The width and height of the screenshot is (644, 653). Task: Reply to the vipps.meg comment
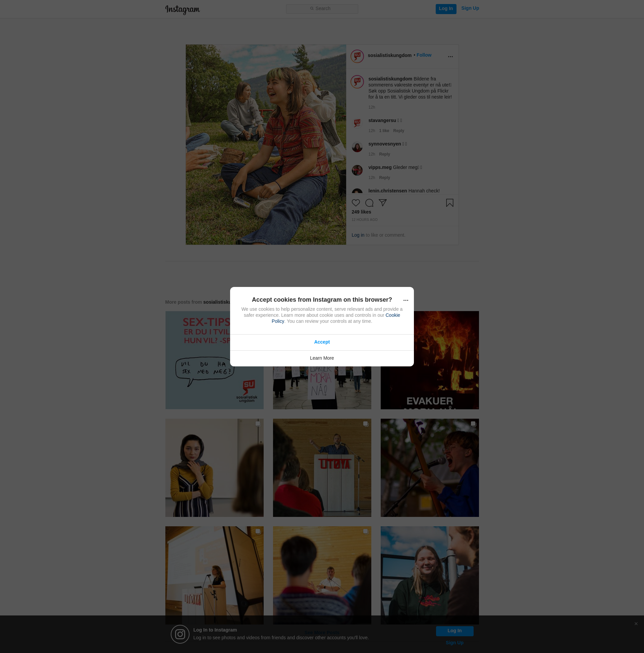(385, 178)
